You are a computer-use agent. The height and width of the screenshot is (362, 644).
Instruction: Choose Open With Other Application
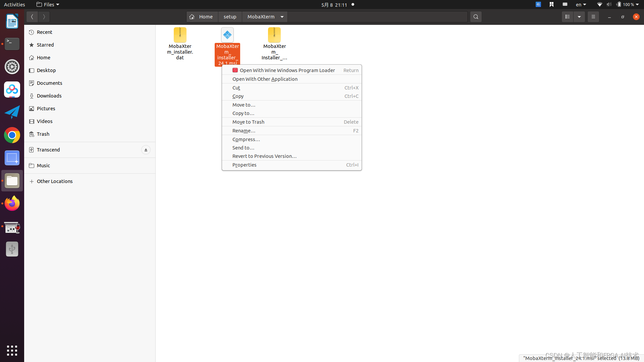292,79
